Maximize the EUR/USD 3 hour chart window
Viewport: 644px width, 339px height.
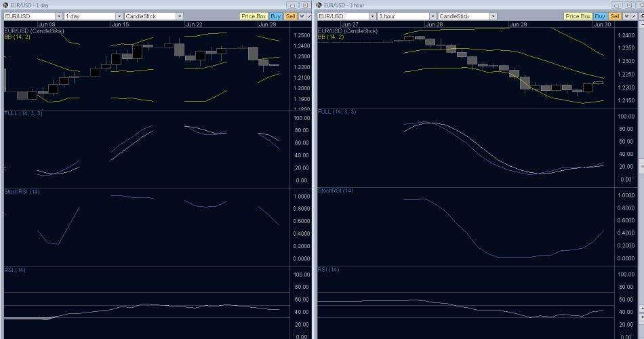[629, 5]
